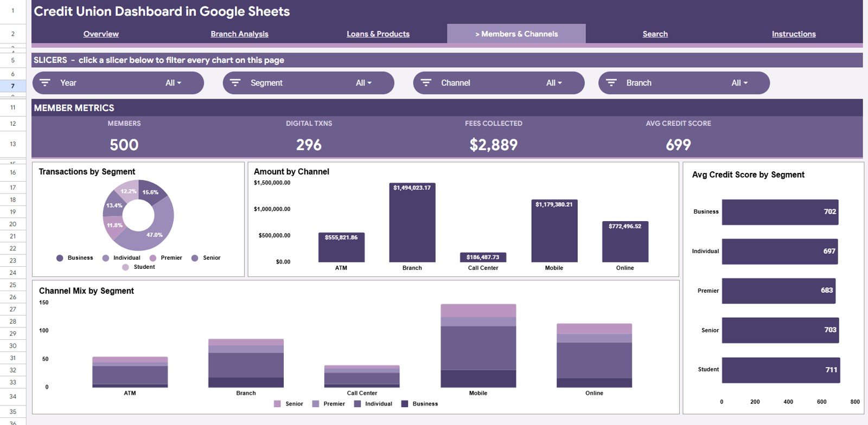Click Business legend square in Channel Mix chart

pos(405,404)
